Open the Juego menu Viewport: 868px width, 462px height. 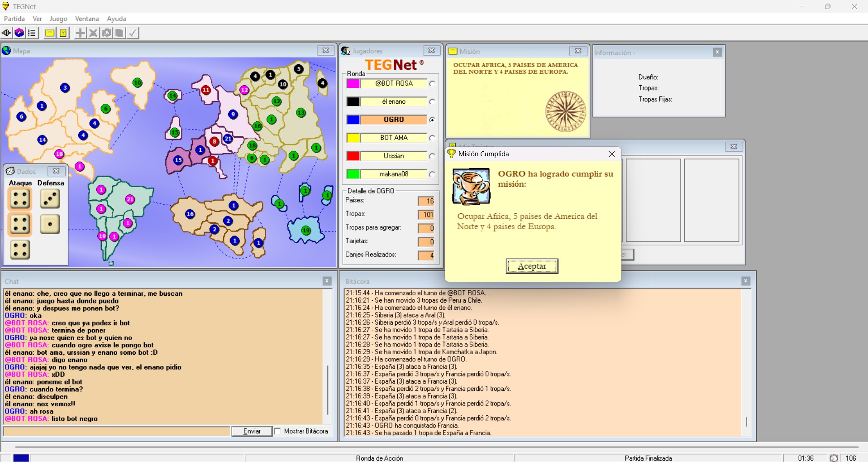[x=58, y=19]
